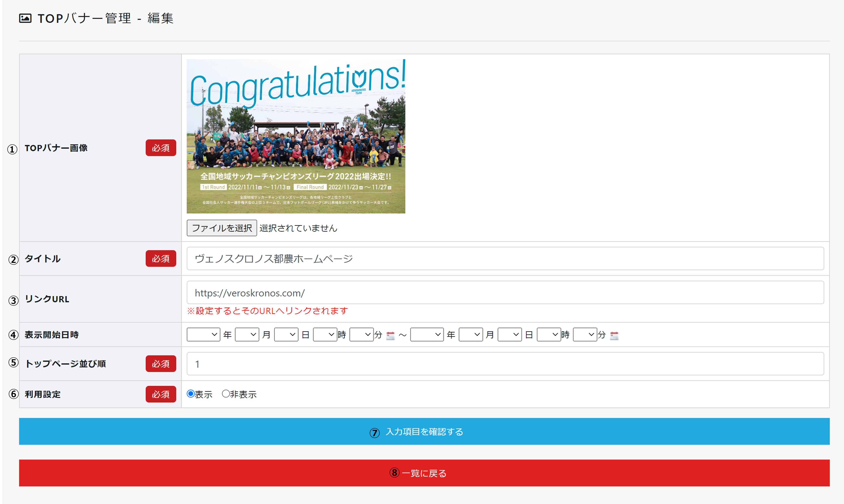844x504 pixels.
Task: Open the start year dropdown
Action: tap(203, 335)
